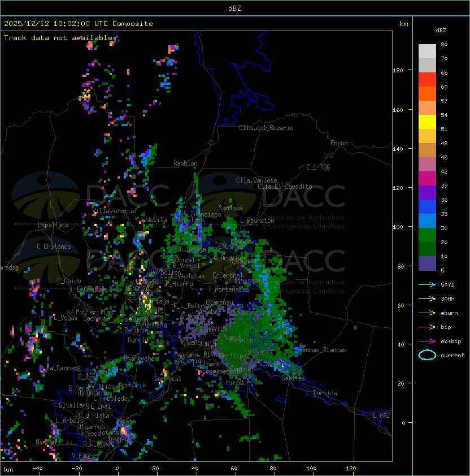Image resolution: width=470 pixels, height=476 pixels.
Task: Click the 'P_Hierro' map label
Action: click(179, 284)
